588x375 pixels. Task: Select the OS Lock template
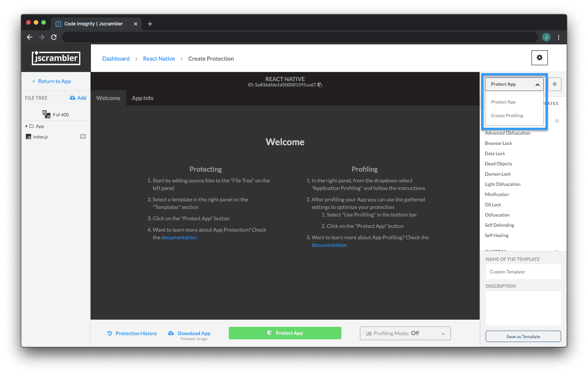(493, 205)
